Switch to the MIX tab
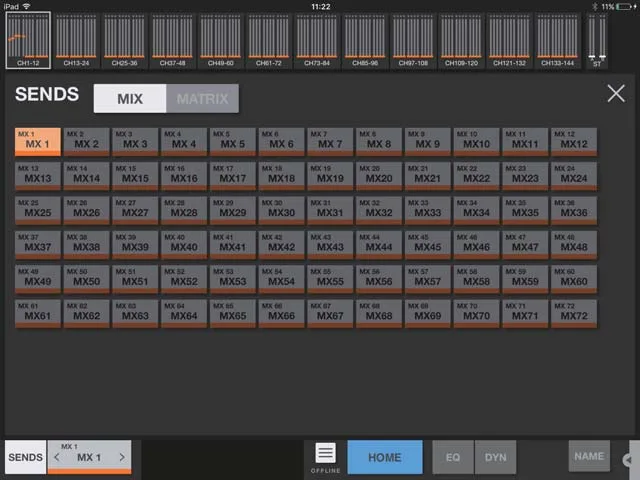This screenshot has width=640, height=480. [130, 98]
